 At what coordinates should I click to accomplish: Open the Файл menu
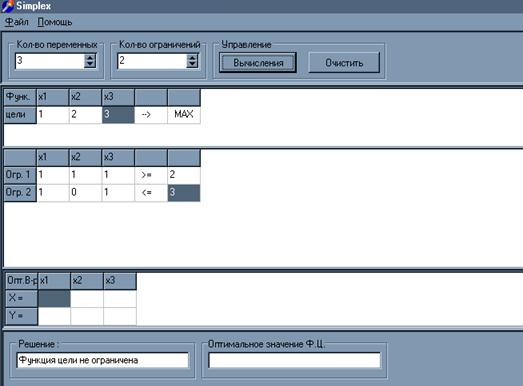pyautogui.click(x=17, y=22)
